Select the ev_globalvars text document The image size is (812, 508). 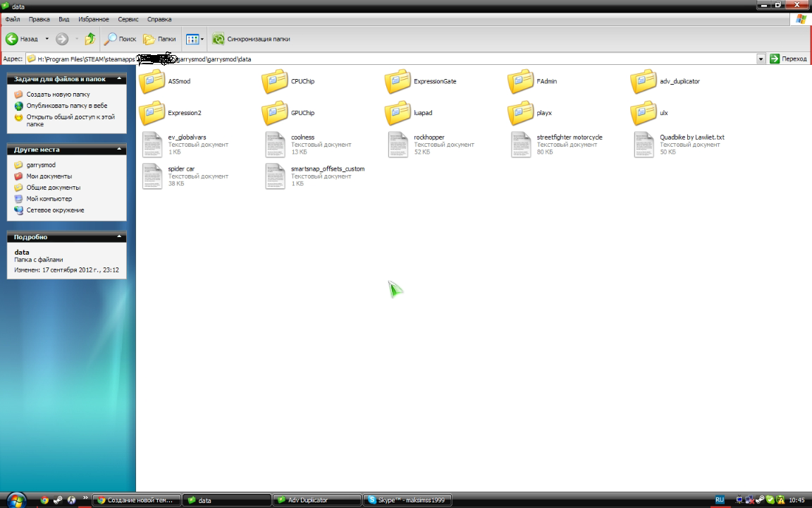coord(185,144)
